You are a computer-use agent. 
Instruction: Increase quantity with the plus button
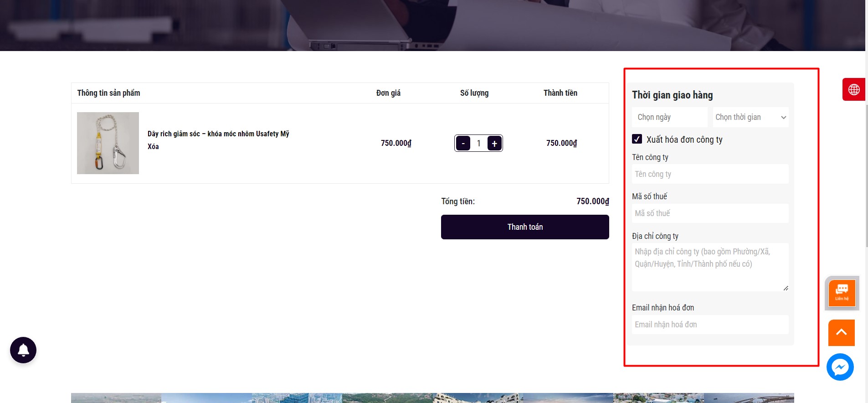[x=494, y=143]
